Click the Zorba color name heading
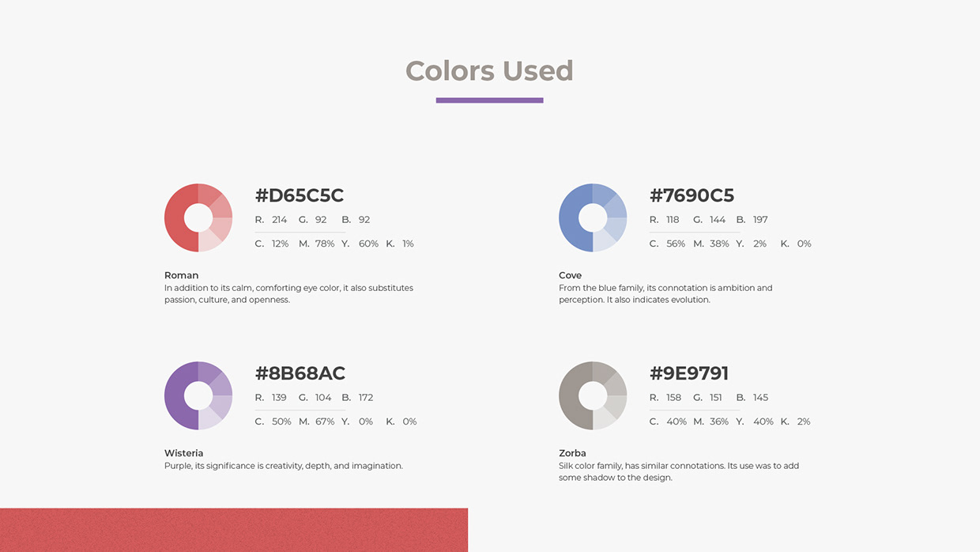 pos(572,453)
